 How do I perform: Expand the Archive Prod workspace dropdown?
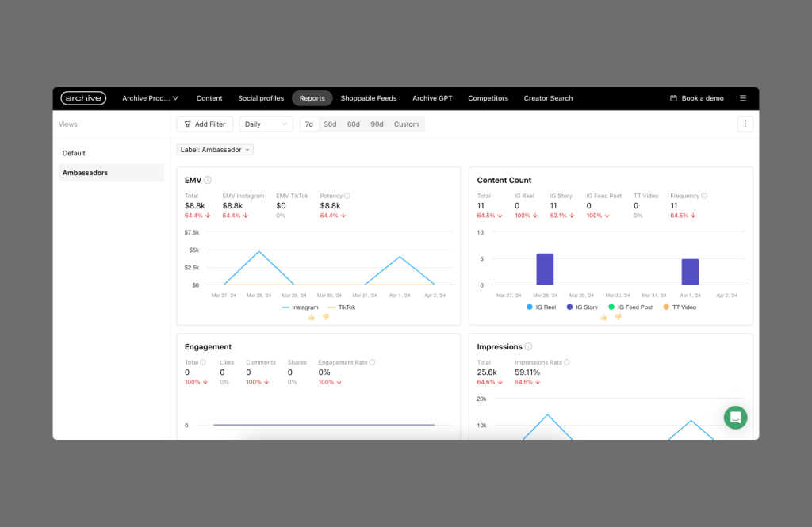pos(150,98)
